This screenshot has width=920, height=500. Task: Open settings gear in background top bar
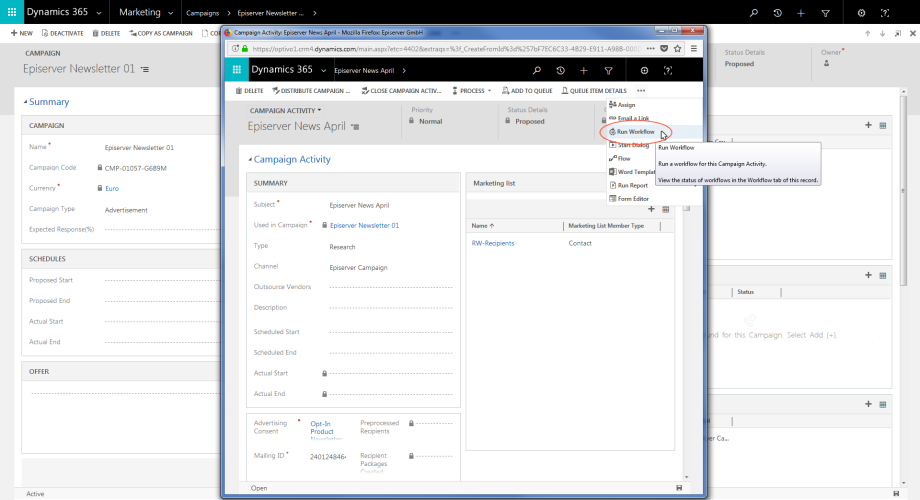(861, 12)
